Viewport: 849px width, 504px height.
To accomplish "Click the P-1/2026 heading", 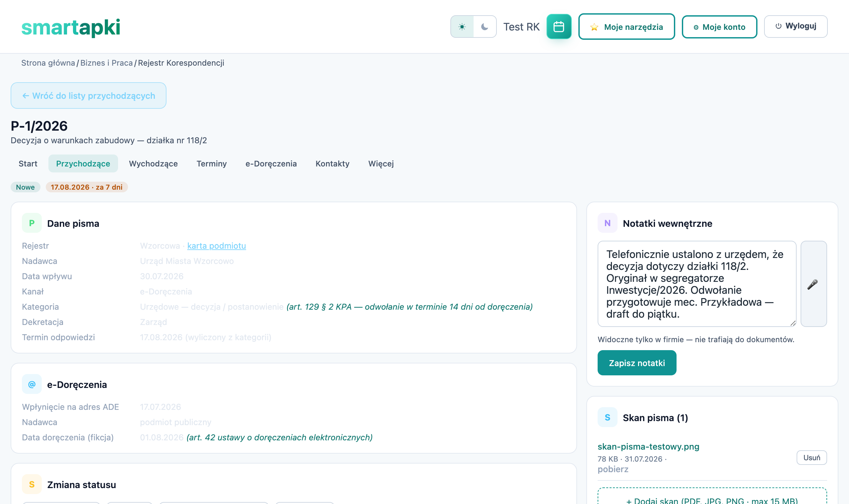I will [x=39, y=126].
